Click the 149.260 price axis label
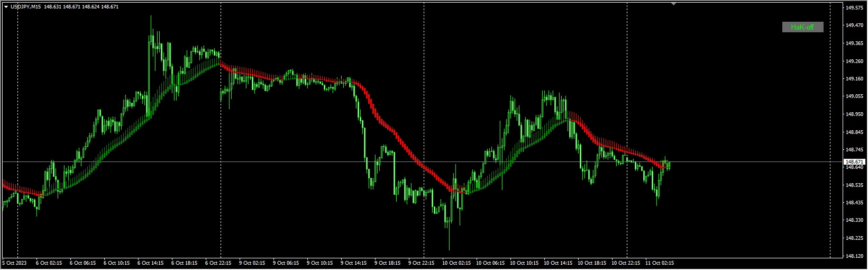This screenshot has height=270, width=868. (855, 61)
